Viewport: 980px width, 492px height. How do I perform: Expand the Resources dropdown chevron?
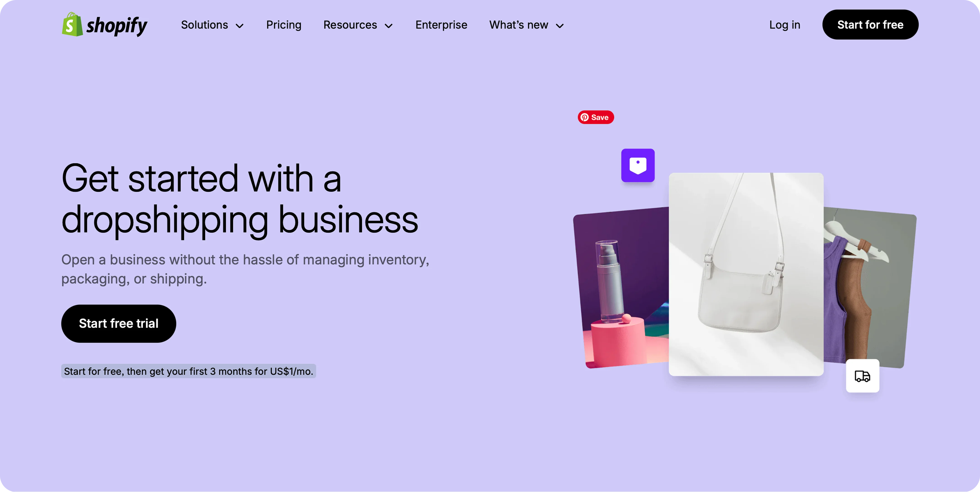click(x=388, y=26)
